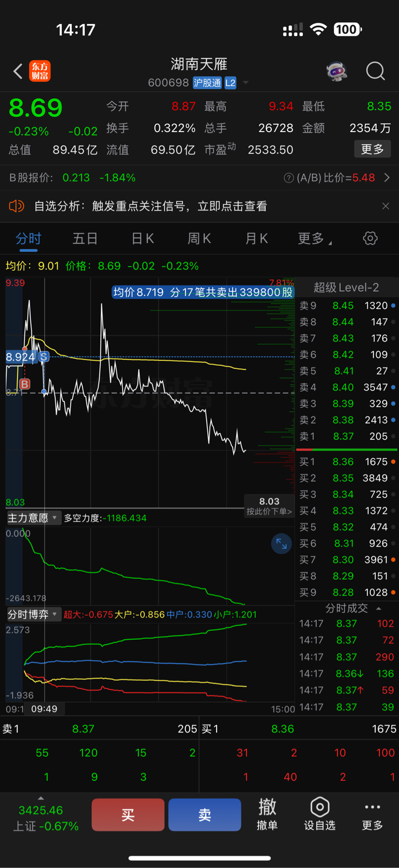Switch to the 日K tab
The width and height of the screenshot is (399, 868).
[x=142, y=239]
